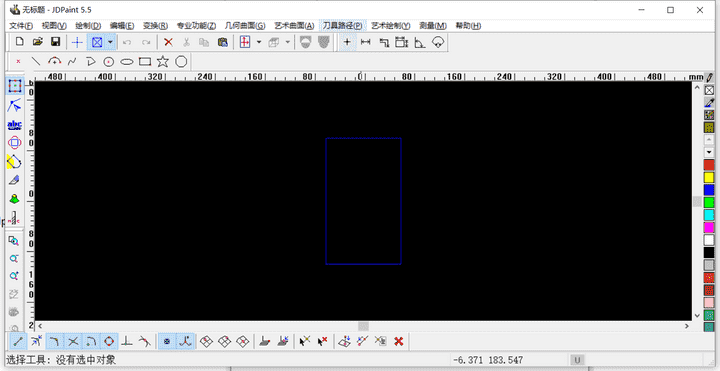Toggle the intersection snap X button
The height and width of the screenshot is (371, 720).
pyautogui.click(x=73, y=341)
